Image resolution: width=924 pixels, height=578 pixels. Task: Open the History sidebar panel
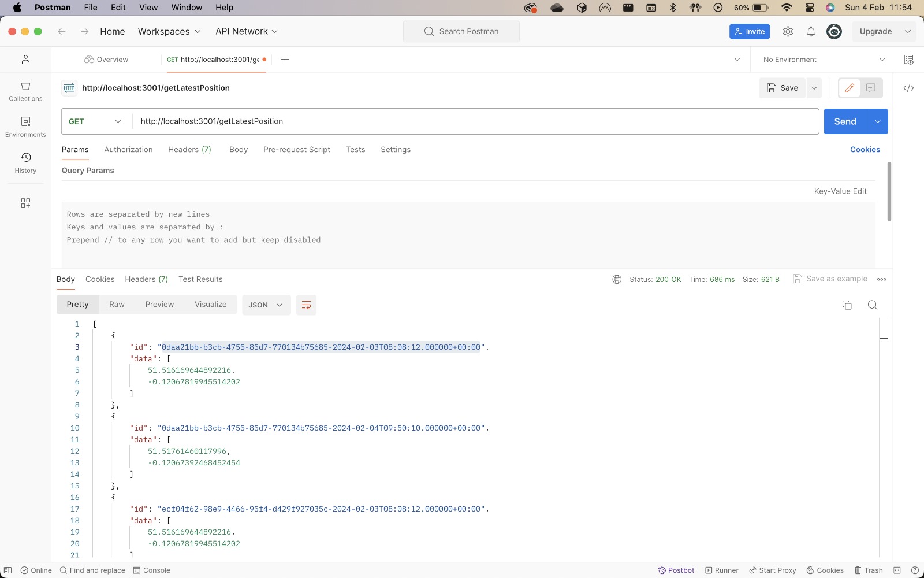click(25, 163)
